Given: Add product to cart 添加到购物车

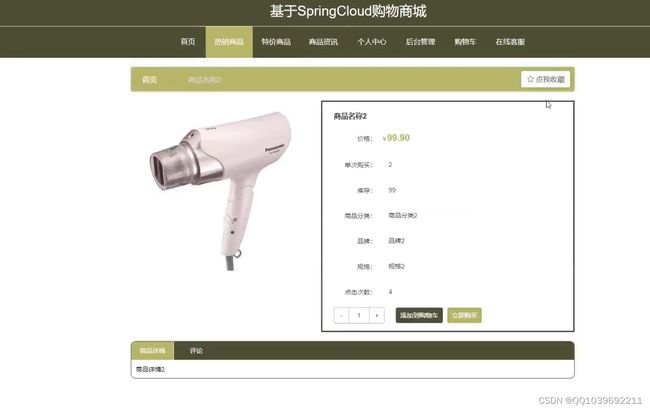Looking at the screenshot, I should point(419,315).
